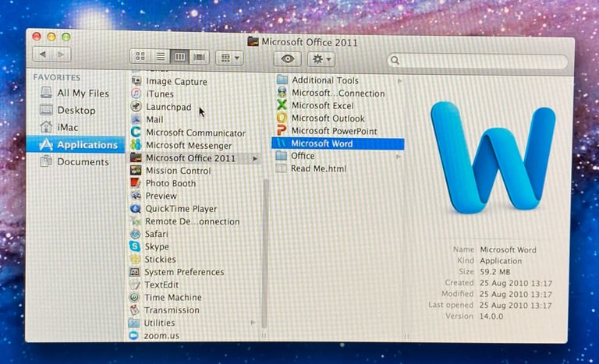The height and width of the screenshot is (364, 599).
Task: Switch Finder to list view
Action: pos(161,58)
